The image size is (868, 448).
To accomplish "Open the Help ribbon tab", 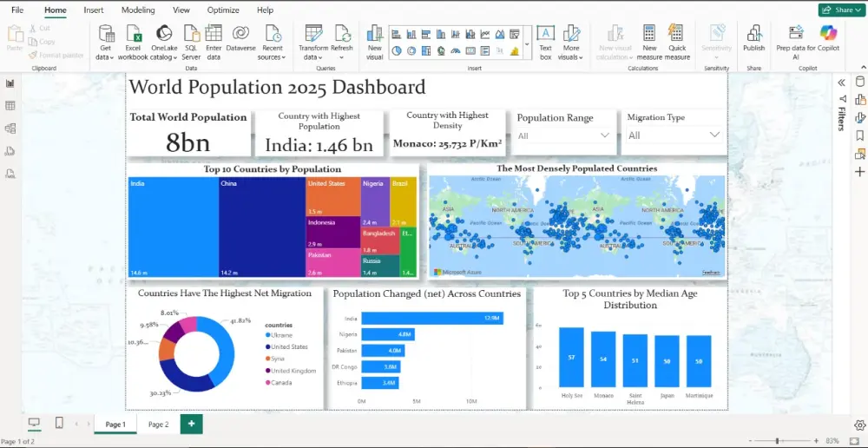I will [x=265, y=10].
